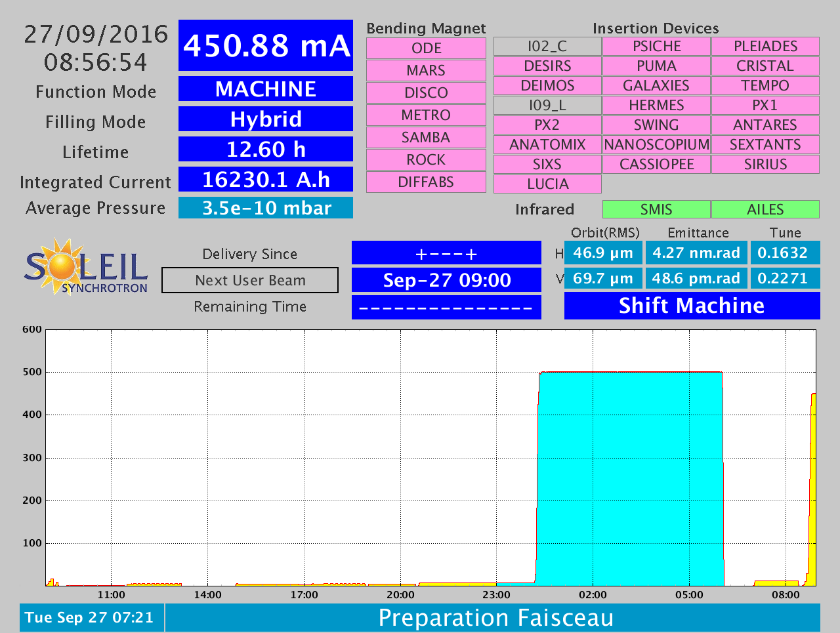Click the cyan 500 mA plateau in chart

coord(630,479)
